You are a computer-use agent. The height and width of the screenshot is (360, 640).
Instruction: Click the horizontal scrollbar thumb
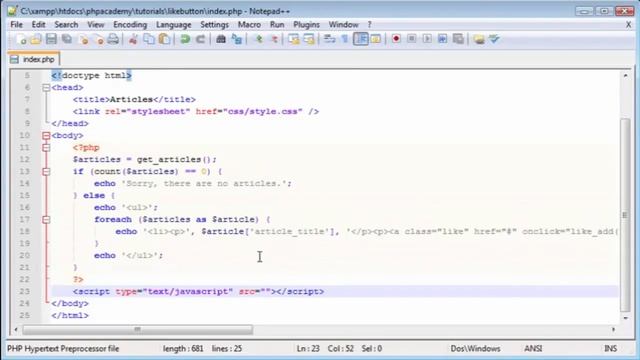coord(138,329)
